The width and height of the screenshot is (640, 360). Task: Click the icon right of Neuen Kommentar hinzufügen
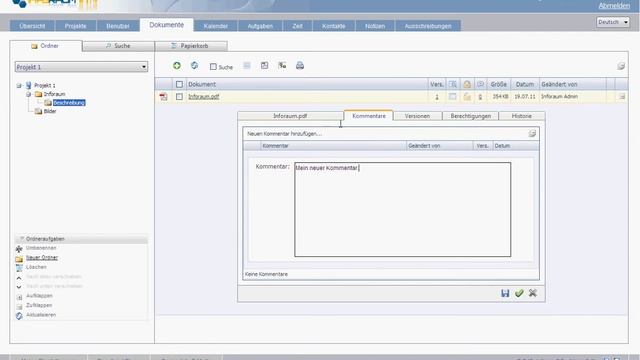[532, 133]
